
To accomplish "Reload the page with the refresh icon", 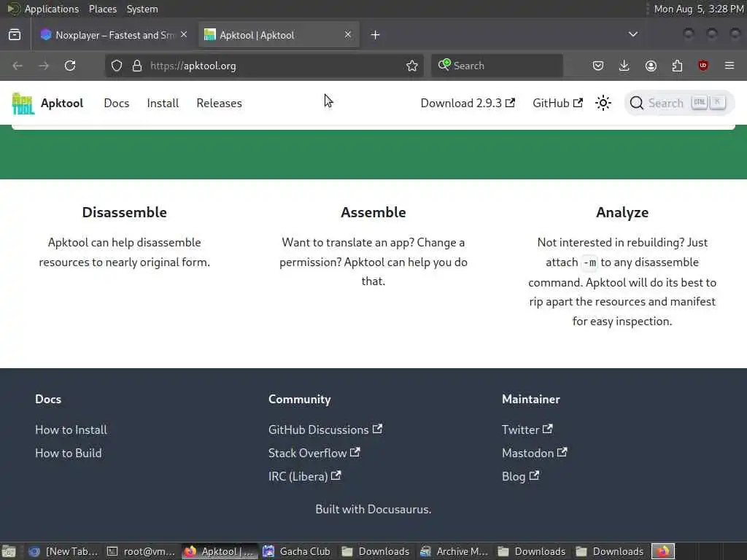I will [70, 66].
